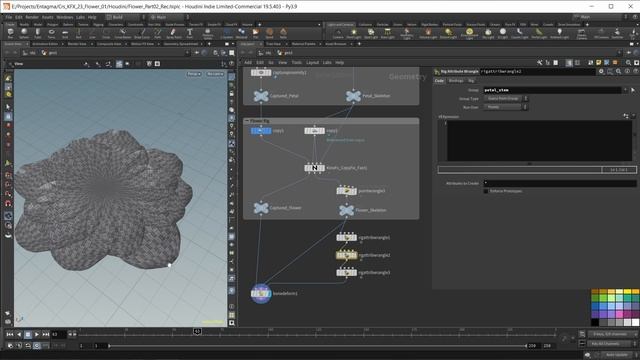
Task: Switch to the Bindings tab
Action: tap(456, 81)
